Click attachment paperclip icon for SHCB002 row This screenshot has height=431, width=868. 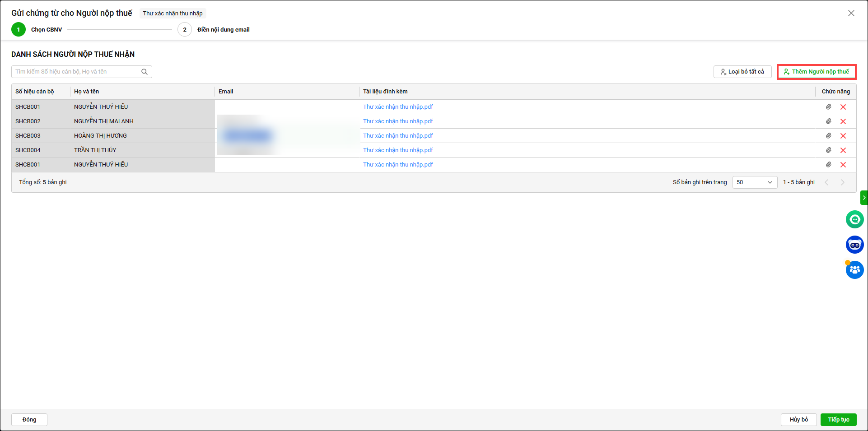click(x=828, y=121)
